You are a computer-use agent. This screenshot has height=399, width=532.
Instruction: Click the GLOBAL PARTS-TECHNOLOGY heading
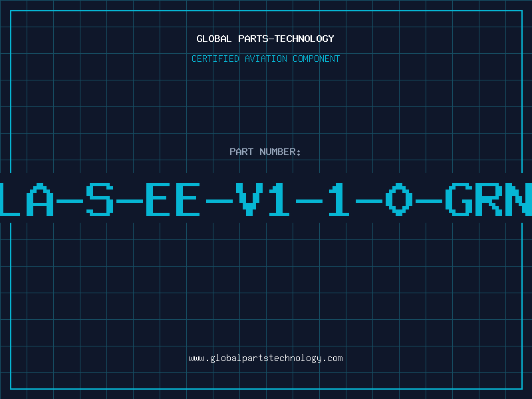[265, 39]
